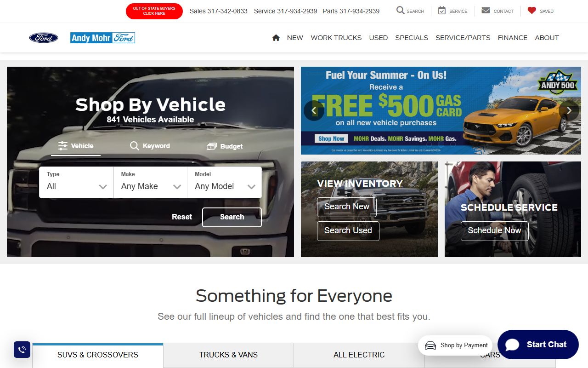Open the WORK TRUCKS menu item

[336, 38]
